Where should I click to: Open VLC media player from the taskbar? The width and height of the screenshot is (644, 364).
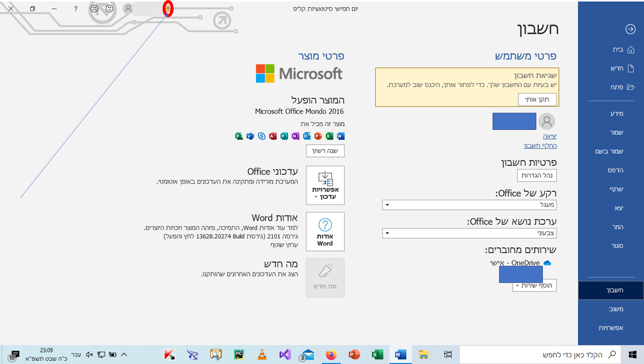261,354
